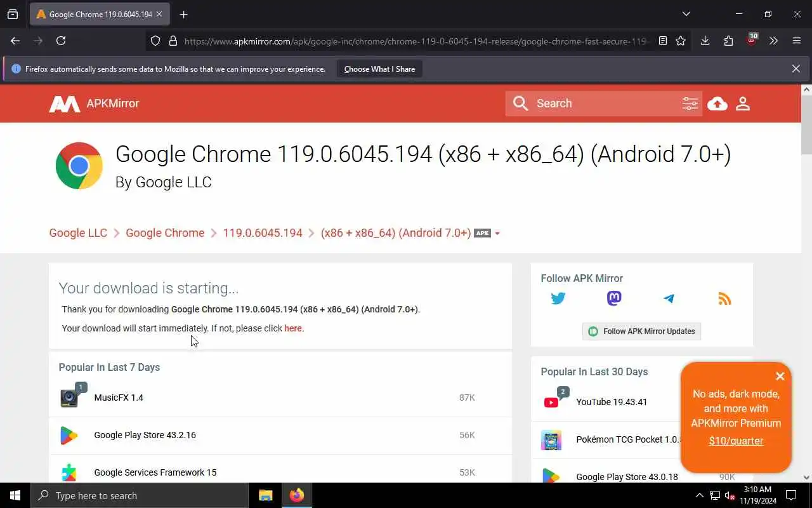Open MusicFX 1.4 in popular list
This screenshot has height=508, width=812.
[x=119, y=398]
